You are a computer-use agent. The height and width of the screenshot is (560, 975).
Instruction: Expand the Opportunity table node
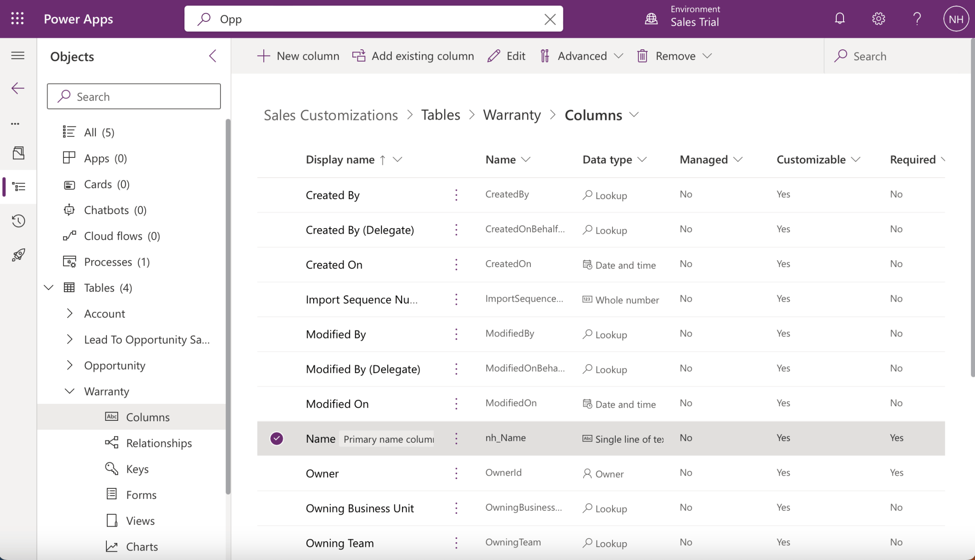point(69,365)
